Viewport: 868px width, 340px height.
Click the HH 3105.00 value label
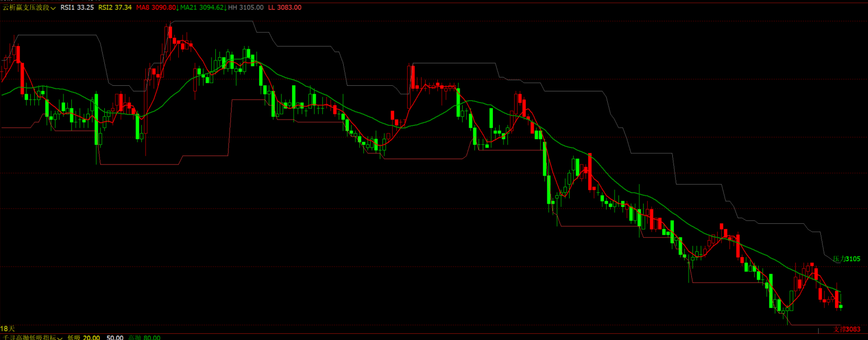pyautogui.click(x=246, y=7)
